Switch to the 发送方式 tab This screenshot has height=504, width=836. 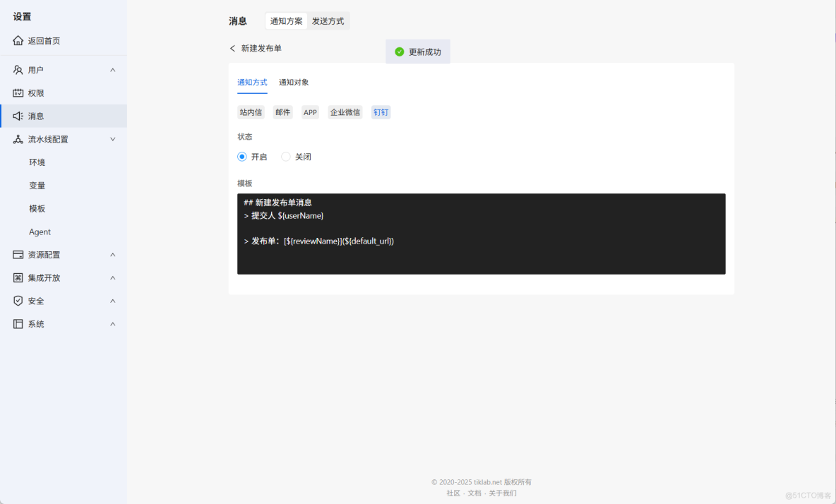point(328,20)
